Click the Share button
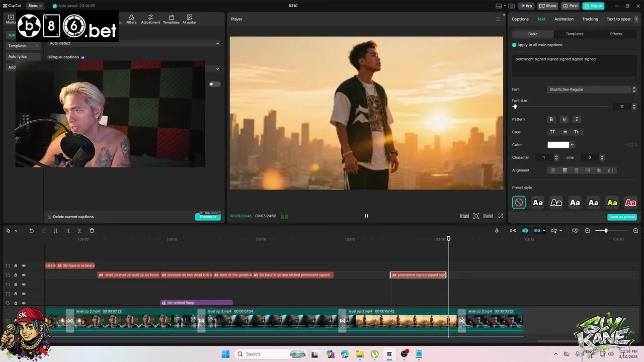 548,6
